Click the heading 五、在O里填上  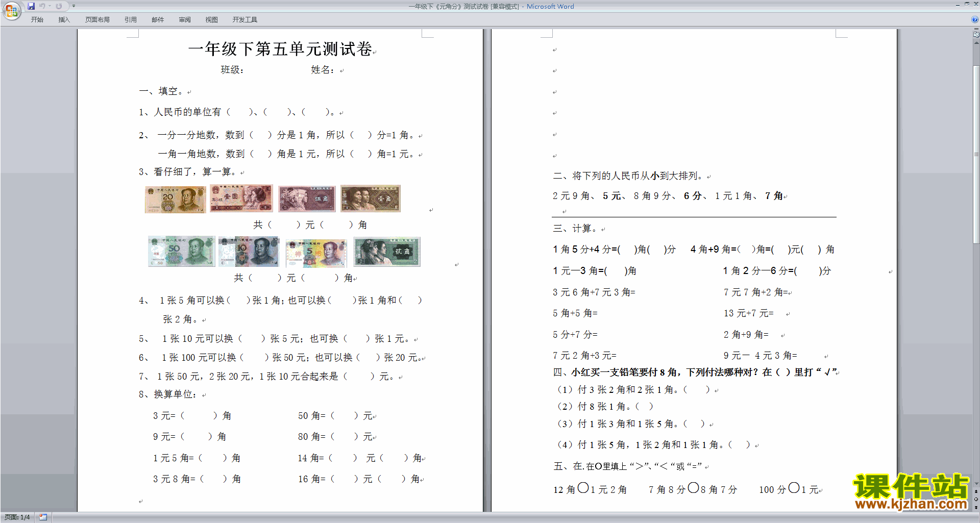(628, 466)
